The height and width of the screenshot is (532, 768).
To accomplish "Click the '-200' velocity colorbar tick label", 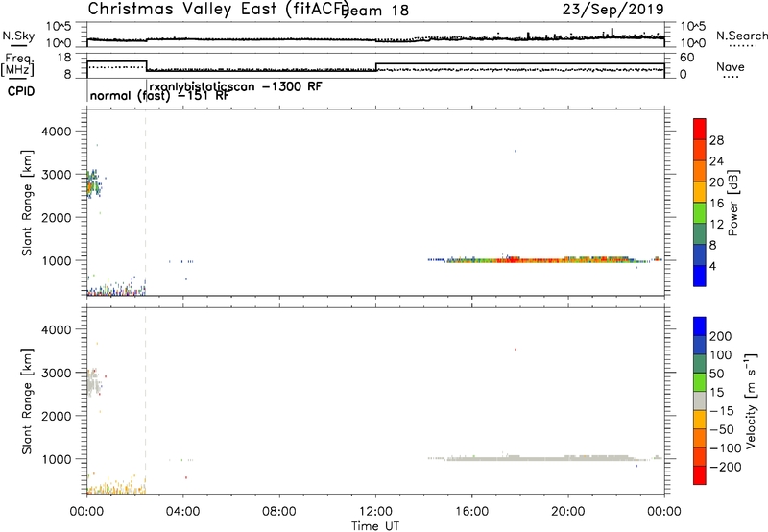I will coord(725,467).
